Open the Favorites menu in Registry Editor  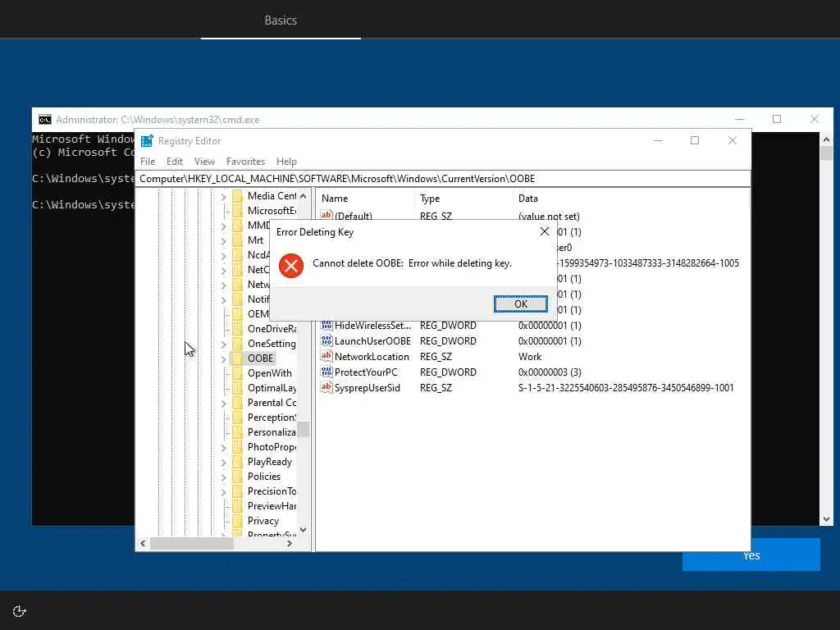point(245,162)
